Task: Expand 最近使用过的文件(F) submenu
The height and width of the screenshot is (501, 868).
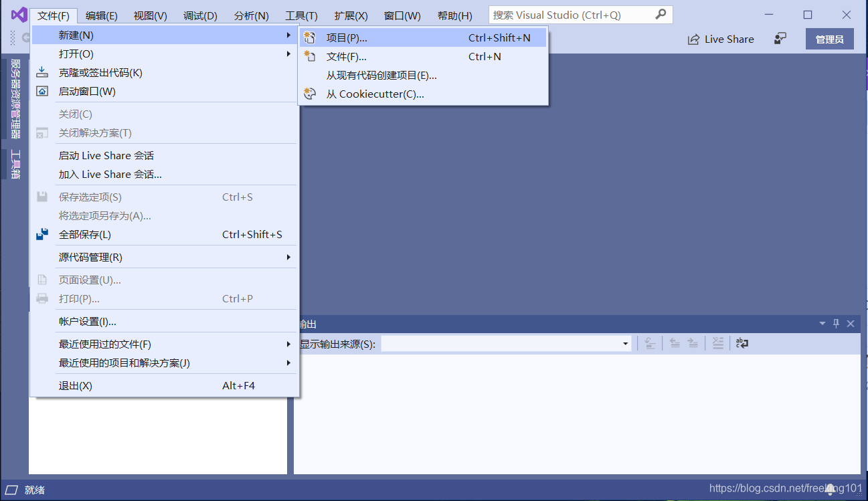Action: pyautogui.click(x=288, y=344)
